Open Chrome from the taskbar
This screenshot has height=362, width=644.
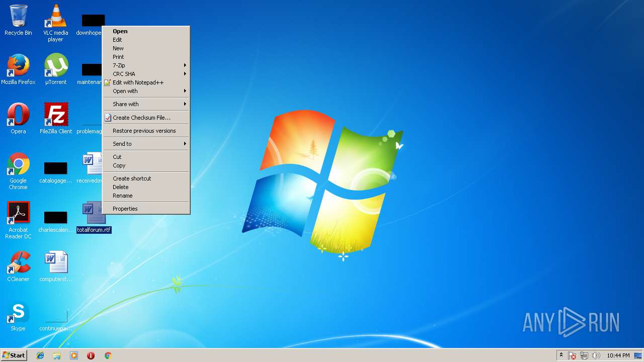click(x=108, y=355)
